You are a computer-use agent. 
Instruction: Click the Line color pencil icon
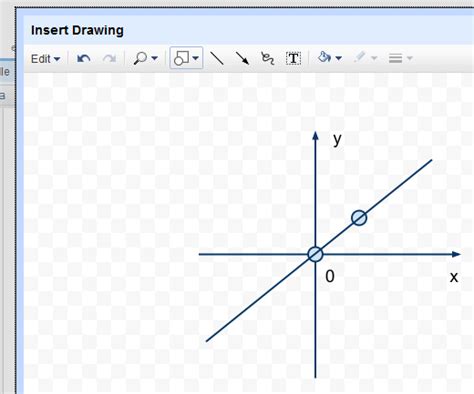[x=360, y=57]
